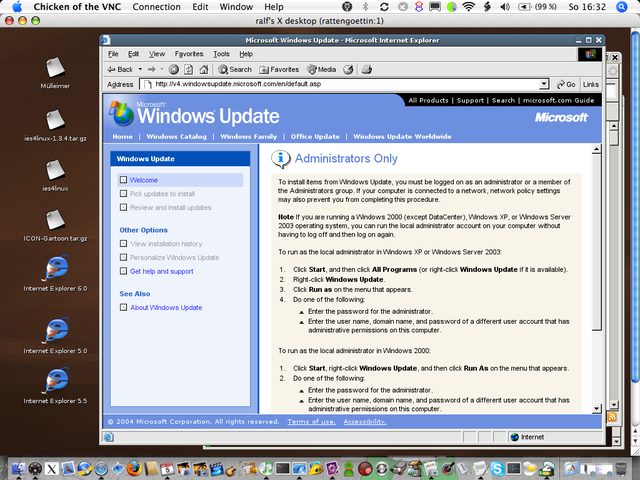Open the Windows Family link

click(x=249, y=136)
